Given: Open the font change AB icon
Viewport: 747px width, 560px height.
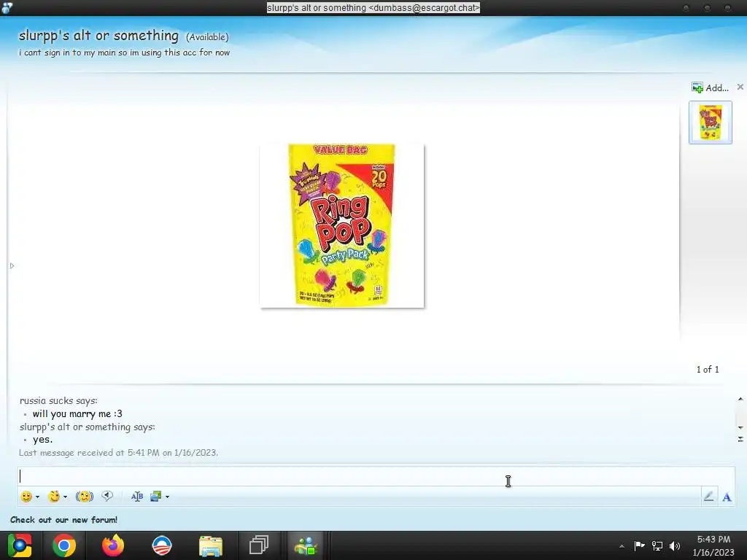Looking at the screenshot, I should coord(137,497).
